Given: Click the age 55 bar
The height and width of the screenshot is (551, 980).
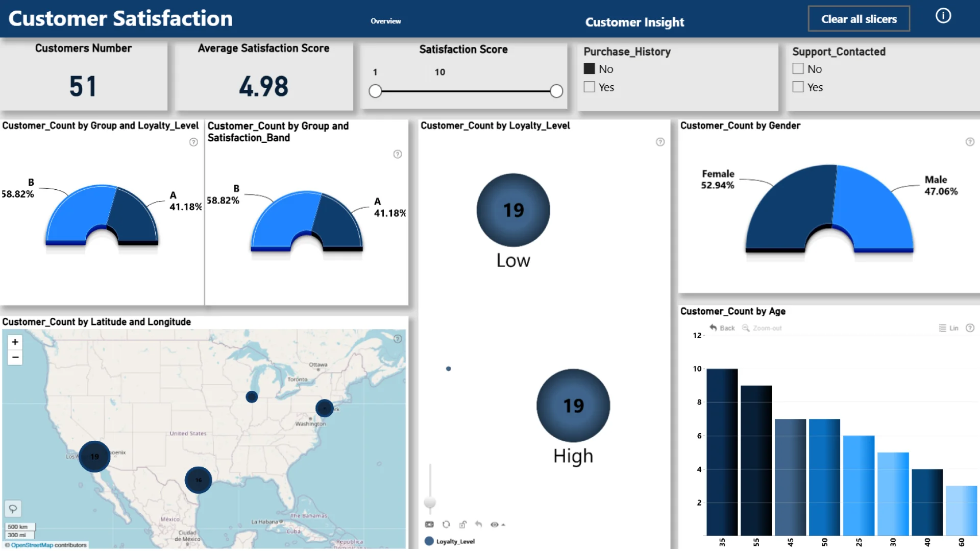Looking at the screenshot, I should click(x=756, y=461).
